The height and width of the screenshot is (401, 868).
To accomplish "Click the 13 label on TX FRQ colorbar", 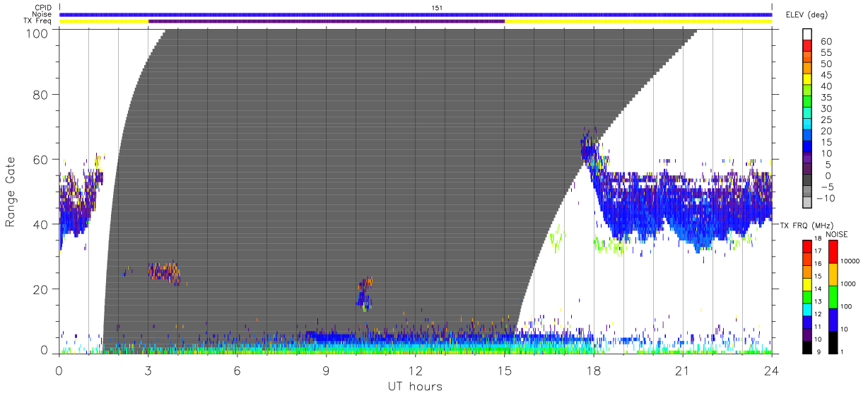I will point(818,302).
